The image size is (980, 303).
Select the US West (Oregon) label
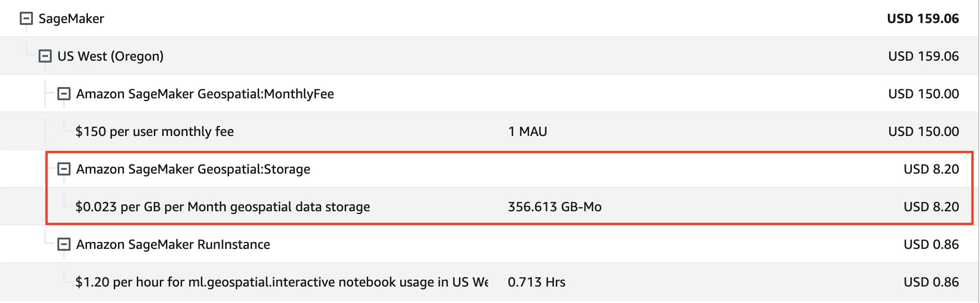[x=111, y=56]
